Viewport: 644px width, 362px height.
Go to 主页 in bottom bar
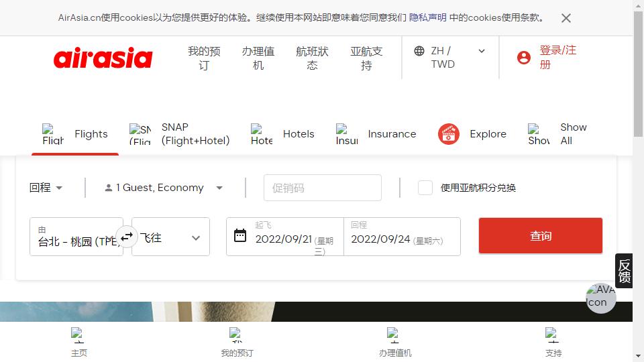coord(79,343)
